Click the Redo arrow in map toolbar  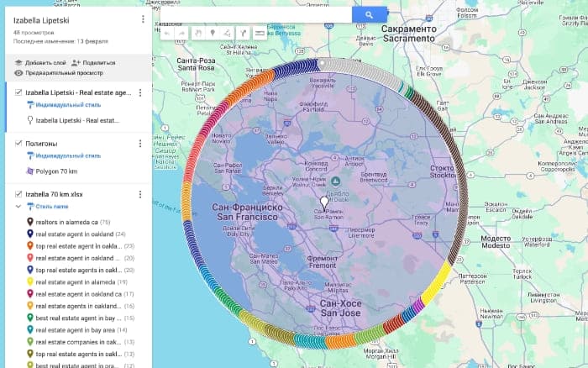pos(181,34)
